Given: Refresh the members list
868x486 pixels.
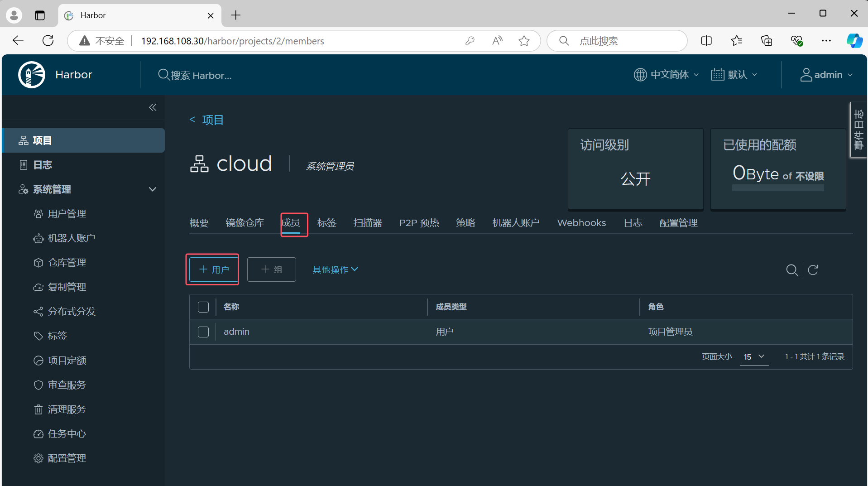Looking at the screenshot, I should (x=813, y=270).
